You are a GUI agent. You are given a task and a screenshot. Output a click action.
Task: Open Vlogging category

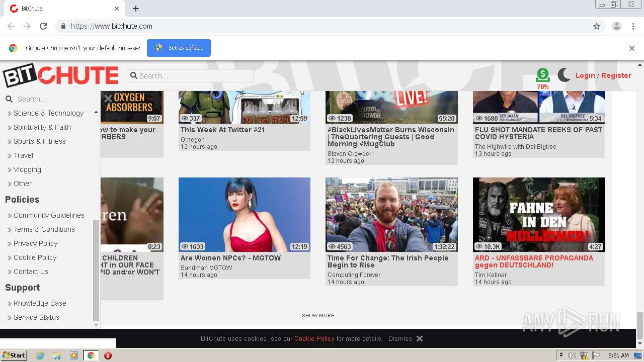coord(27,169)
